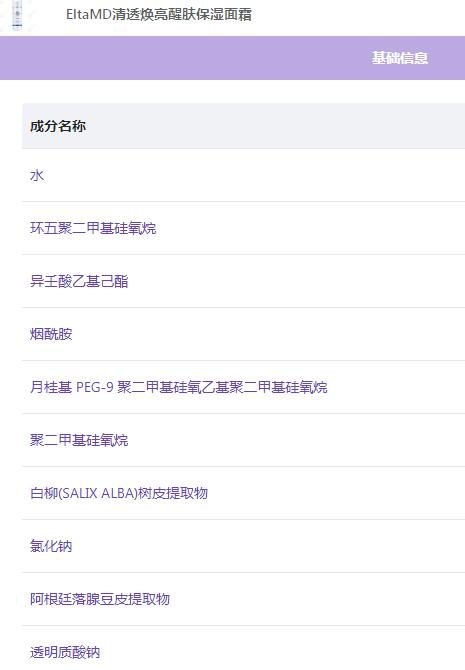Open the 月桂基 PEG-9 聚二甲基硅氧乙基 ingredient link
This screenshot has width=465, height=670.
coord(178,387)
